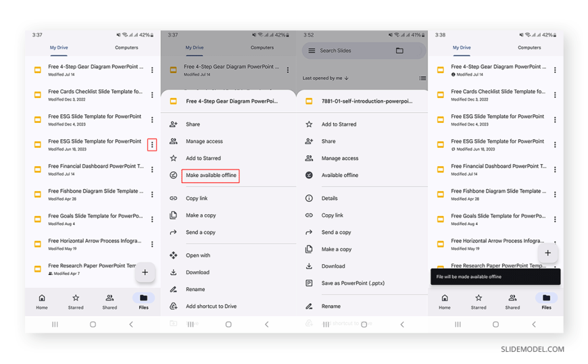Screen dimensions: 588x364
Task: Go to Home in the 3:38 screen's bottom bar
Action: pos(445,302)
